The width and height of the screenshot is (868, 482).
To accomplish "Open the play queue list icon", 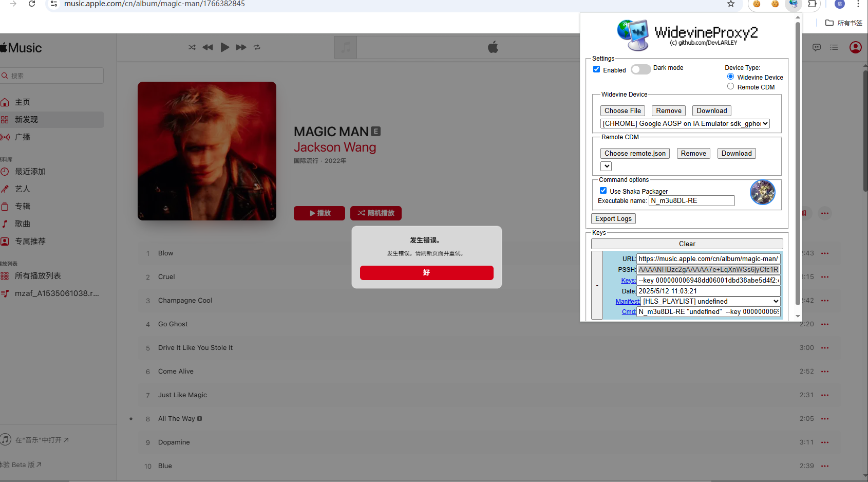I will (x=834, y=47).
